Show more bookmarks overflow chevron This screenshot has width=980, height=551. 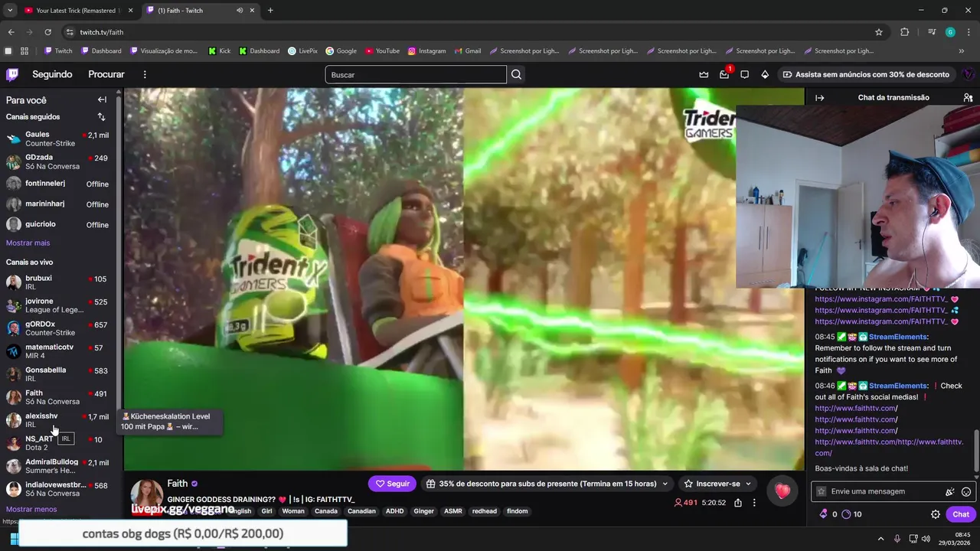tap(962, 51)
